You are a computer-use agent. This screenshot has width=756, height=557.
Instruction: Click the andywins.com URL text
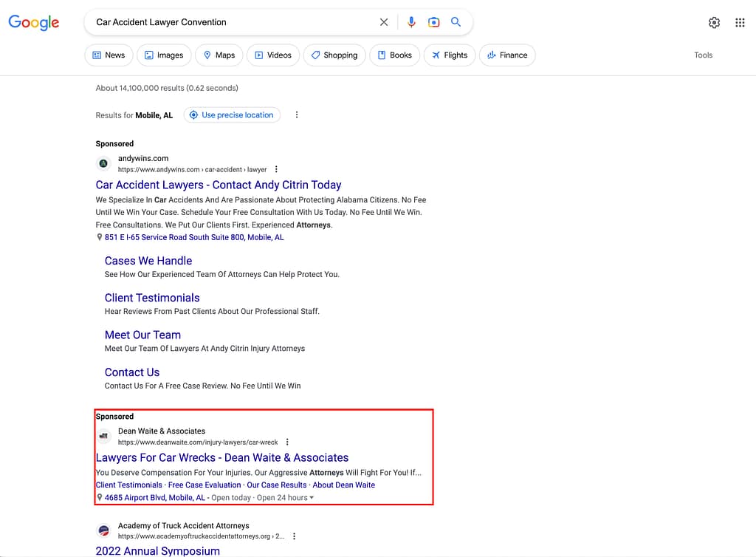coord(193,170)
